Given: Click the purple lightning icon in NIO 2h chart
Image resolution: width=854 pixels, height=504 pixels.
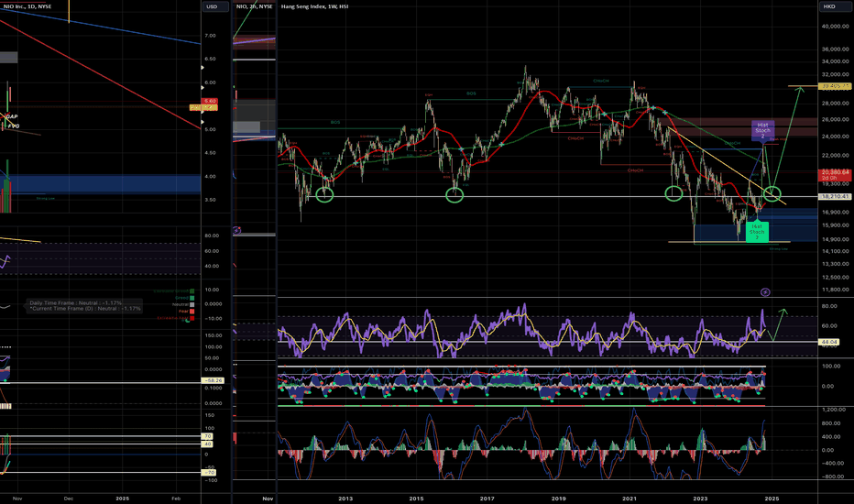Looking at the screenshot, I should click(236, 231).
